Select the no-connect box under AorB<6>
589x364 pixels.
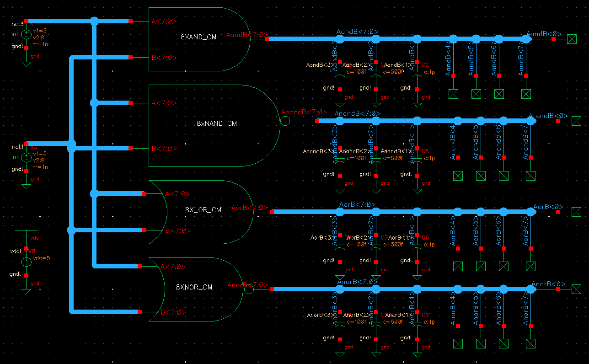pos(503,266)
